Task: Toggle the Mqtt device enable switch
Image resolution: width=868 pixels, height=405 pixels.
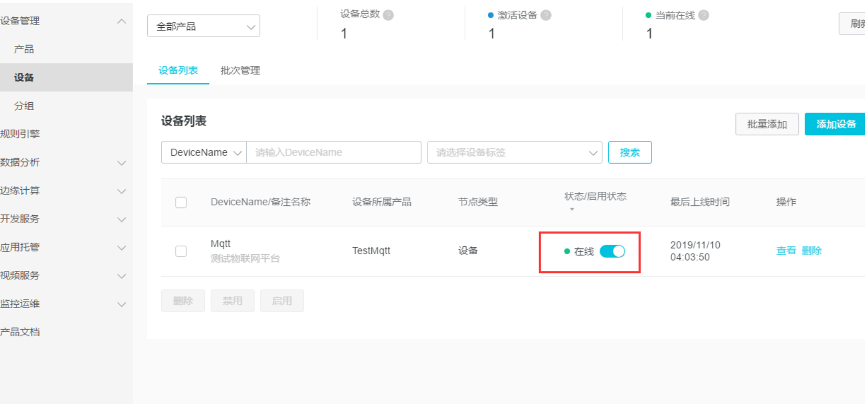Action: click(x=612, y=251)
